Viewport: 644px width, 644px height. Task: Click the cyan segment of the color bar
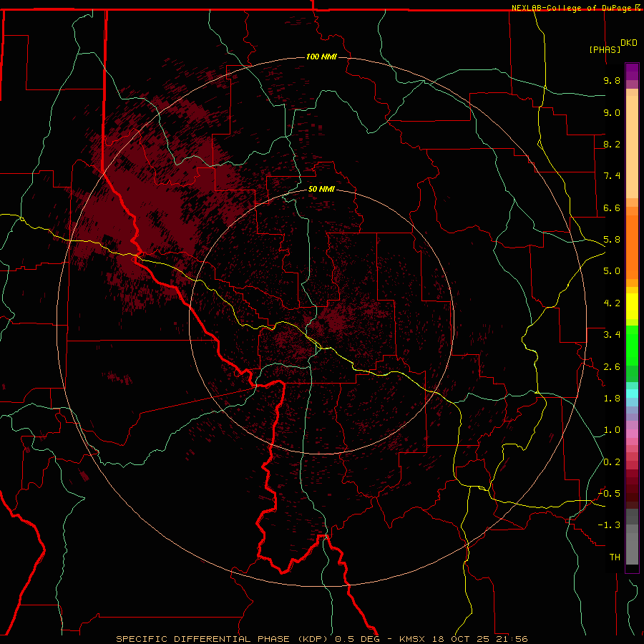[632, 394]
